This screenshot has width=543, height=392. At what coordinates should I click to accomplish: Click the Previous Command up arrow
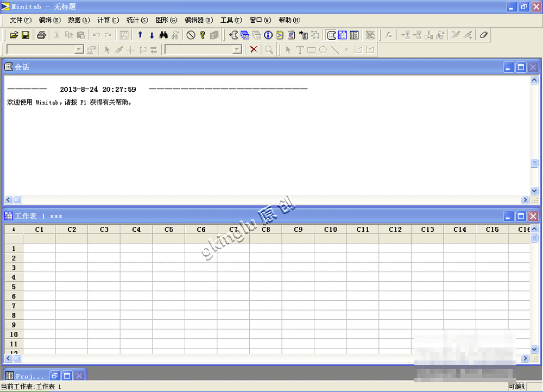[x=140, y=35]
